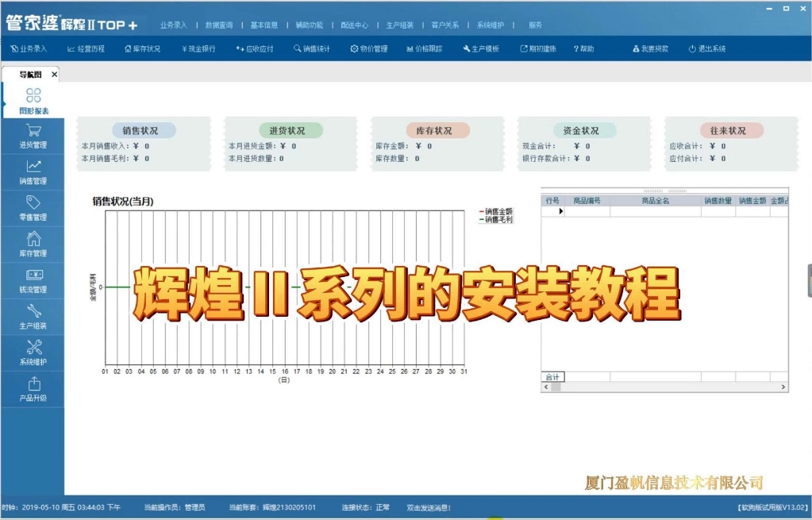Open the 数据查询 menu
This screenshot has width=812, height=520.
click(219, 25)
